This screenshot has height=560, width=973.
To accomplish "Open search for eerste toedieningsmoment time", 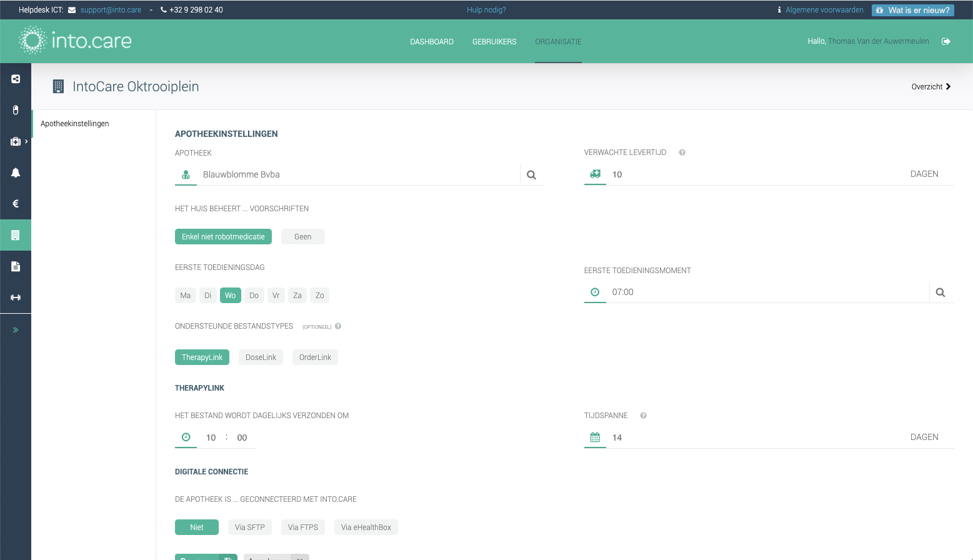I will coord(941,292).
